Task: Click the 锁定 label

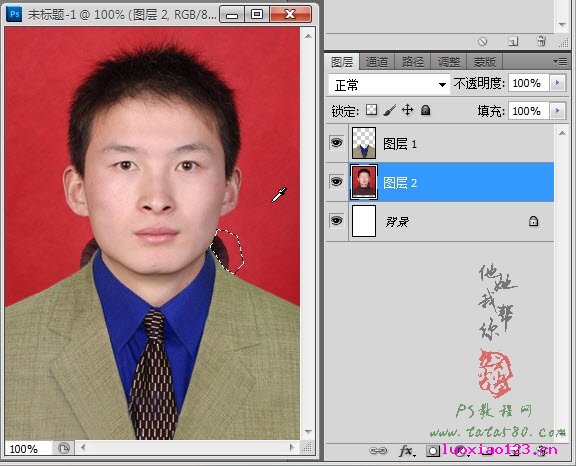Action: pyautogui.click(x=345, y=111)
